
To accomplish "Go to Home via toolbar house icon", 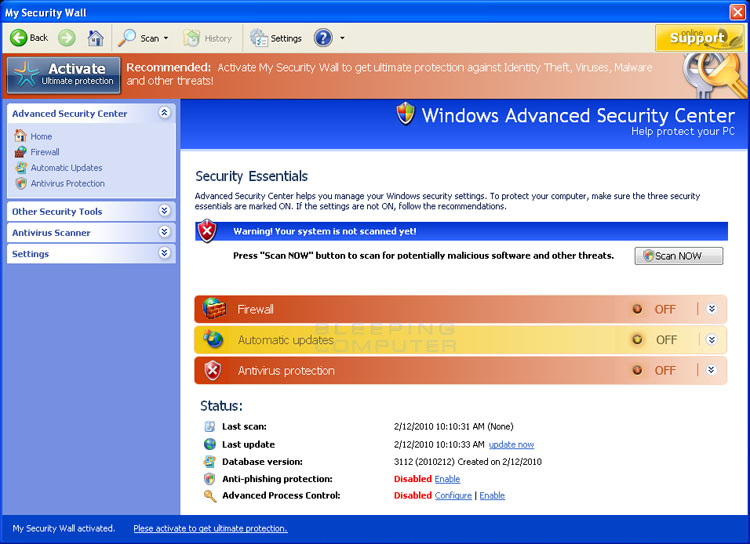I will click(96, 38).
